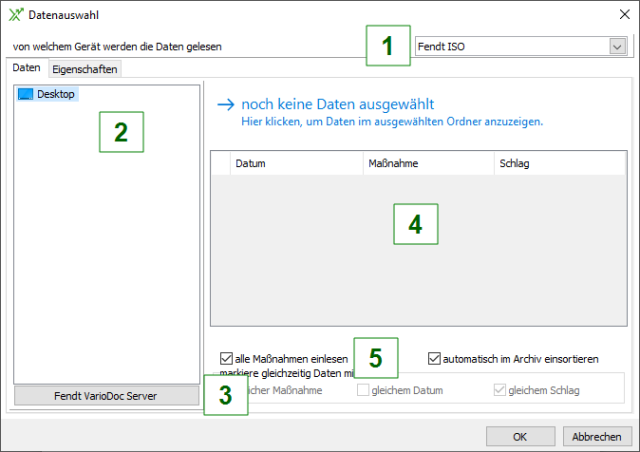This screenshot has height=452, width=640.
Task: Click the 'noch keine Daten ausgewählt' heading
Action: point(342,103)
